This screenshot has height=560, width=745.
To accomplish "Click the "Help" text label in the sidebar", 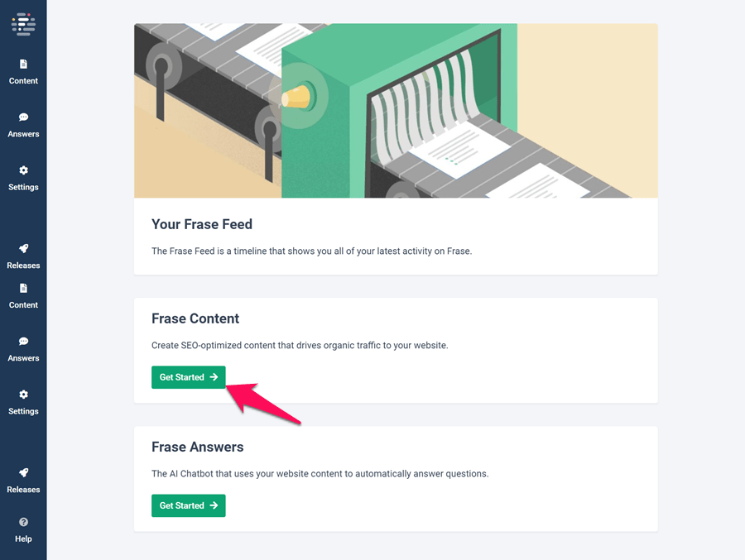I will 23,538.
